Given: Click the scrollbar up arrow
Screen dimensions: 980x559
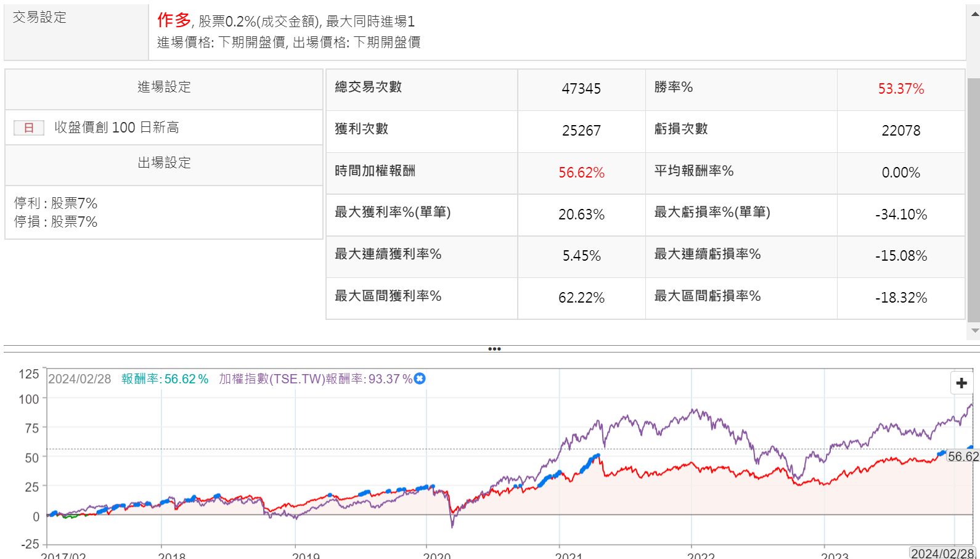Looking at the screenshot, I should click(974, 13).
